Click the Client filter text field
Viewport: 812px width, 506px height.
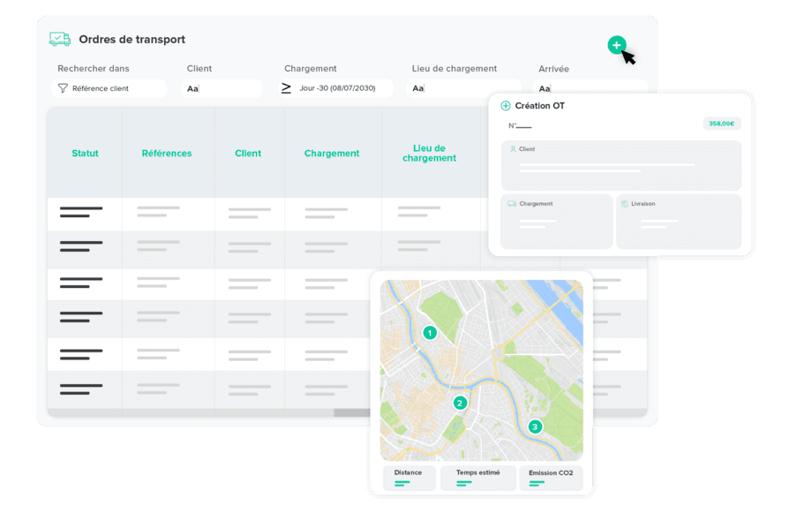click(x=222, y=88)
